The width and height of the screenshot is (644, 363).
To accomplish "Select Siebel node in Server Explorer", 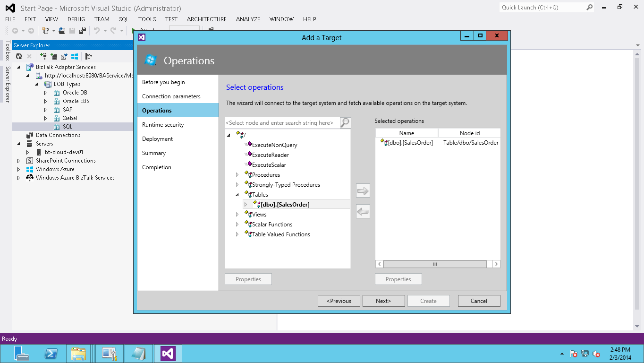I will (x=70, y=118).
